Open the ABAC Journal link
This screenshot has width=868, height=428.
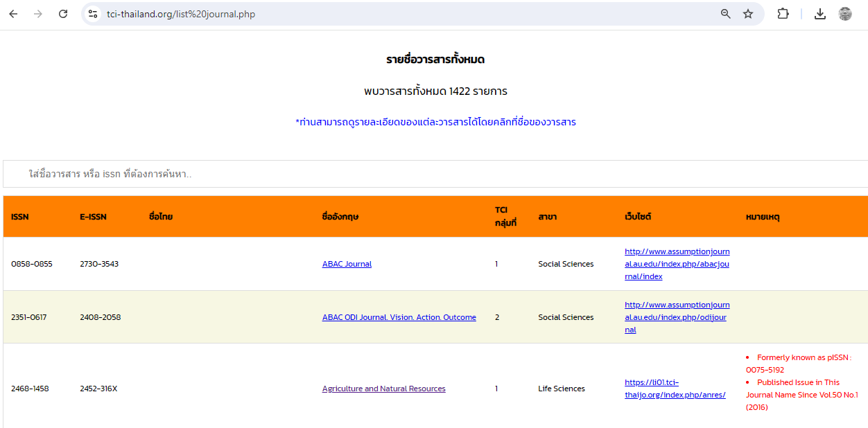[347, 264]
